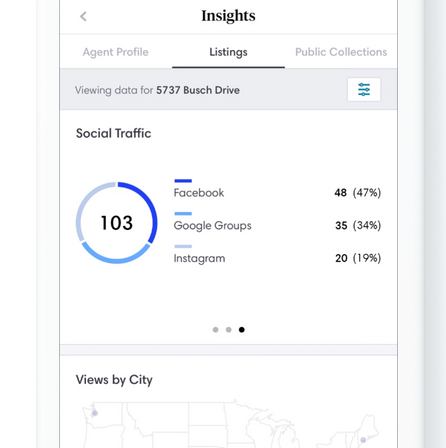Click the 103 total in donut chart
This screenshot has height=448, width=446.
[x=117, y=223]
